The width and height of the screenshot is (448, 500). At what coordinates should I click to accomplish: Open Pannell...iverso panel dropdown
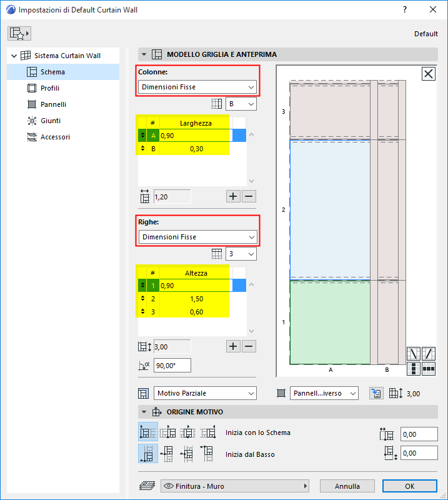pyautogui.click(x=324, y=393)
